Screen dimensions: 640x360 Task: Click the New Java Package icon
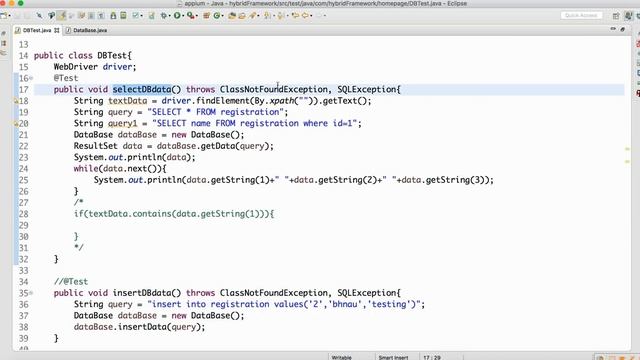pyautogui.click(x=207, y=16)
